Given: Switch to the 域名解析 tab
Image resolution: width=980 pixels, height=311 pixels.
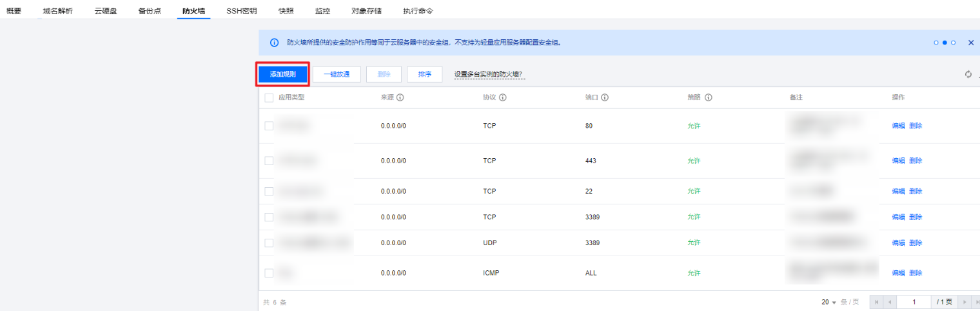Looking at the screenshot, I should (x=58, y=11).
